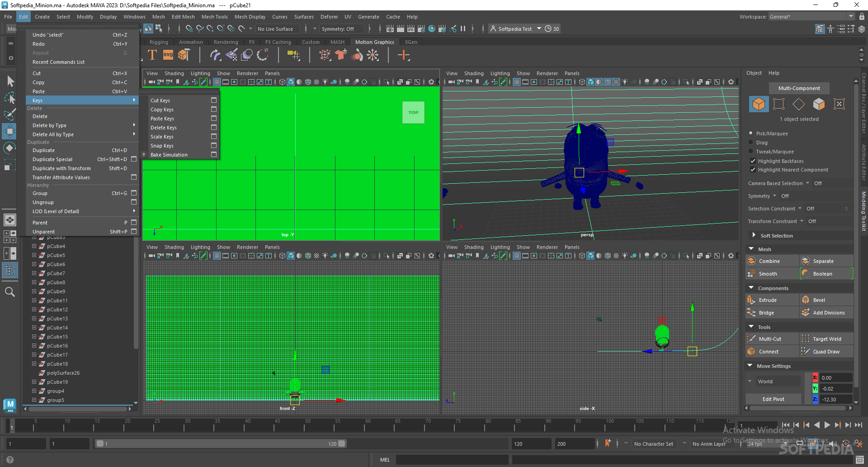Click the Edit Pivot button
The image size is (868, 467).
tap(774, 399)
